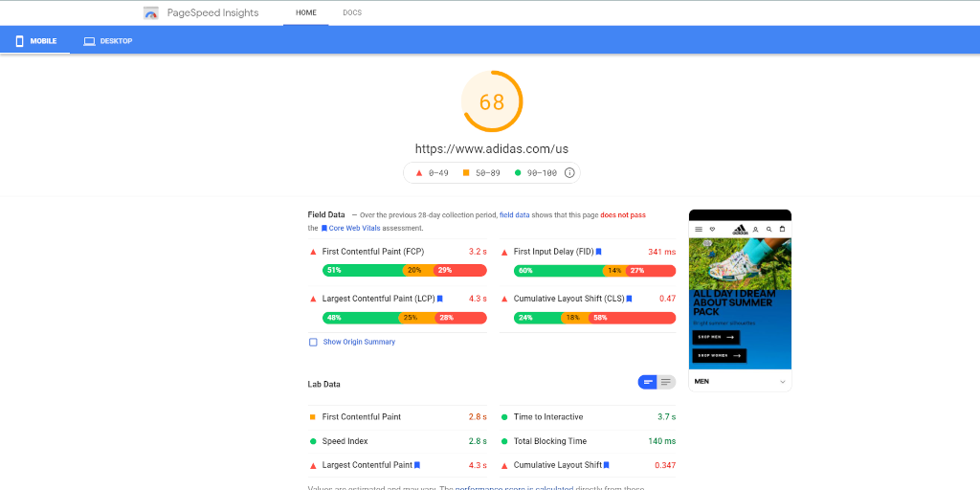Screen dimensions: 980x490
Task: Click the PageSpeed Insights logo icon
Action: pyautogui.click(x=150, y=13)
